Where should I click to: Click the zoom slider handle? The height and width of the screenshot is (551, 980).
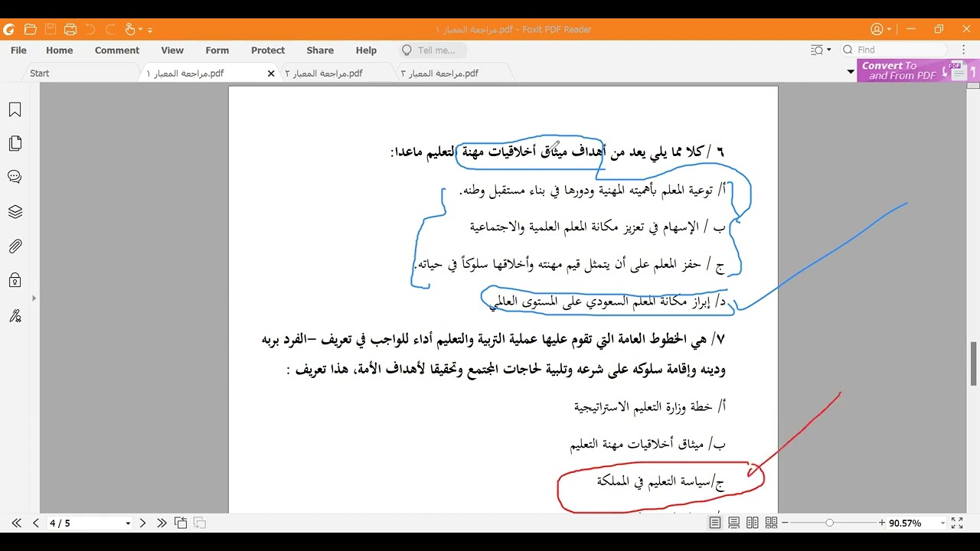click(x=829, y=523)
